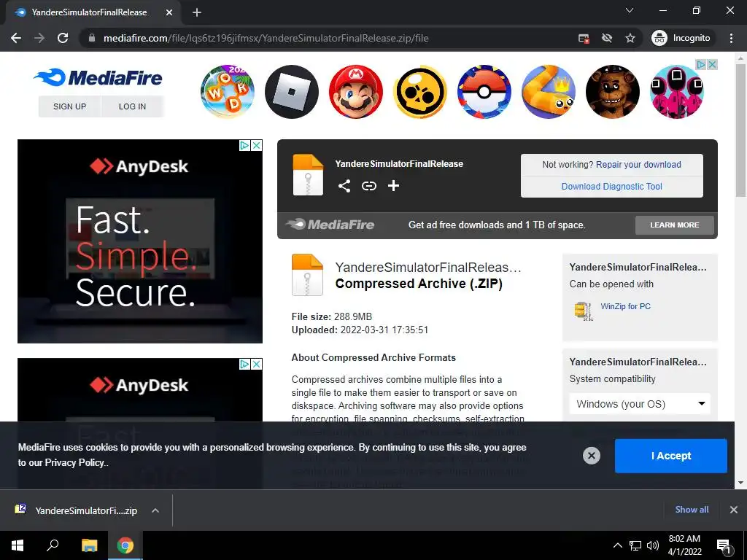Viewport: 747px width, 560px height.
Task: Reload the page
Action: [x=63, y=38]
